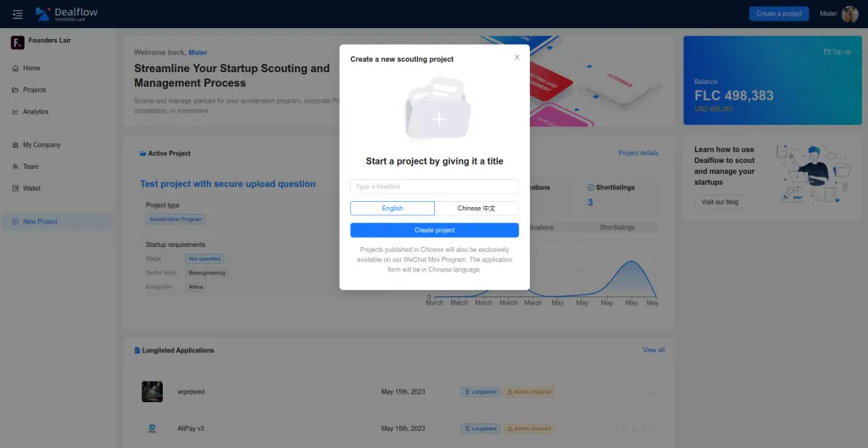Click Longlisted badge on AliPay v3 row
This screenshot has width=868, height=448.
click(x=481, y=428)
